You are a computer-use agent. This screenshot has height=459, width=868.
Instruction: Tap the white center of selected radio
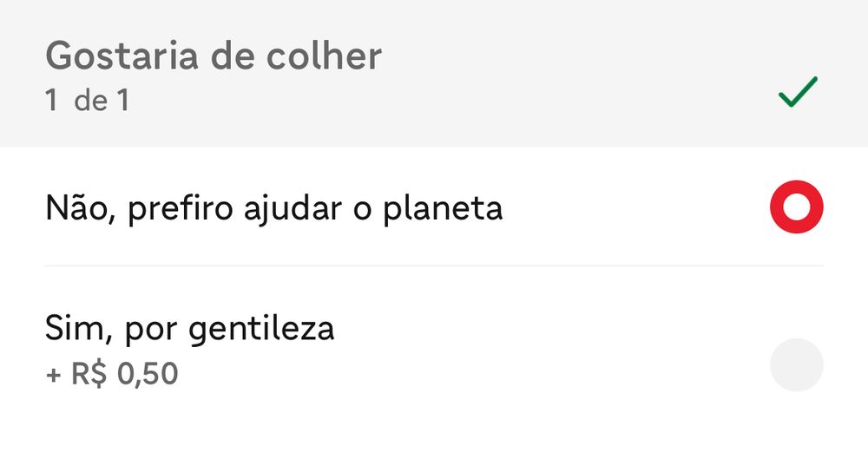(x=796, y=208)
